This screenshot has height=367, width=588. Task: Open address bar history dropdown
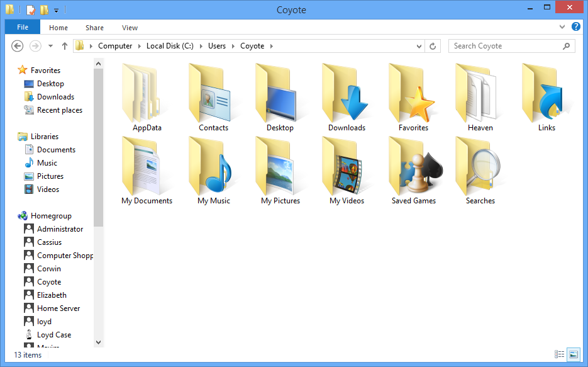pyautogui.click(x=419, y=47)
